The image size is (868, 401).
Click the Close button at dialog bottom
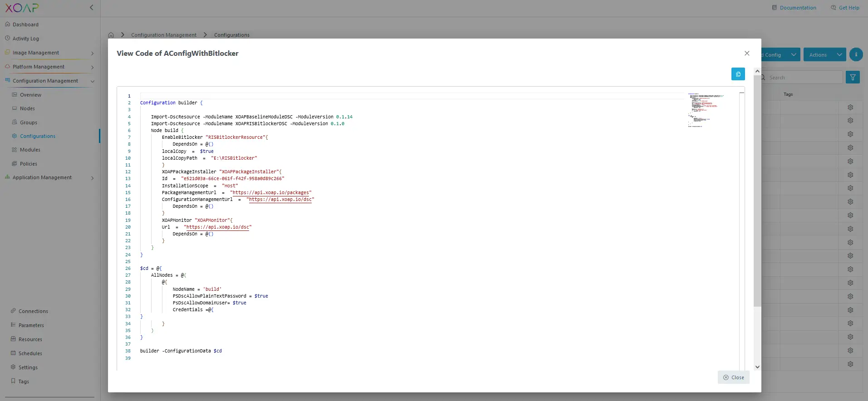733,377
